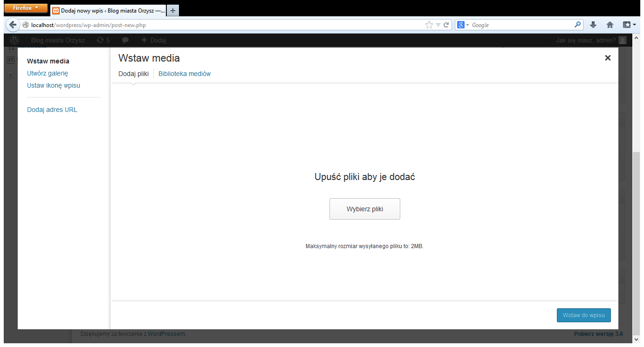Select Wstaw media in sidebar
Image resolution: width=644 pixels, height=347 pixels.
48,61
